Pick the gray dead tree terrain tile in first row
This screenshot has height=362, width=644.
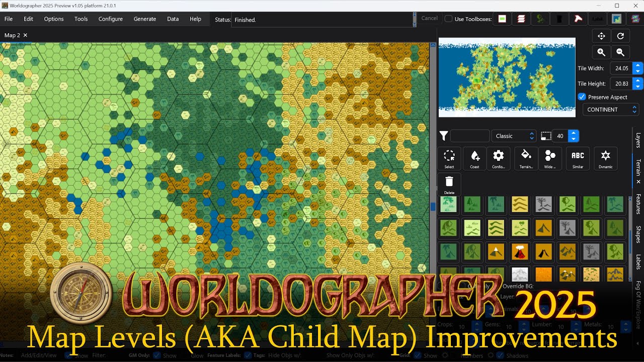[x=544, y=204]
